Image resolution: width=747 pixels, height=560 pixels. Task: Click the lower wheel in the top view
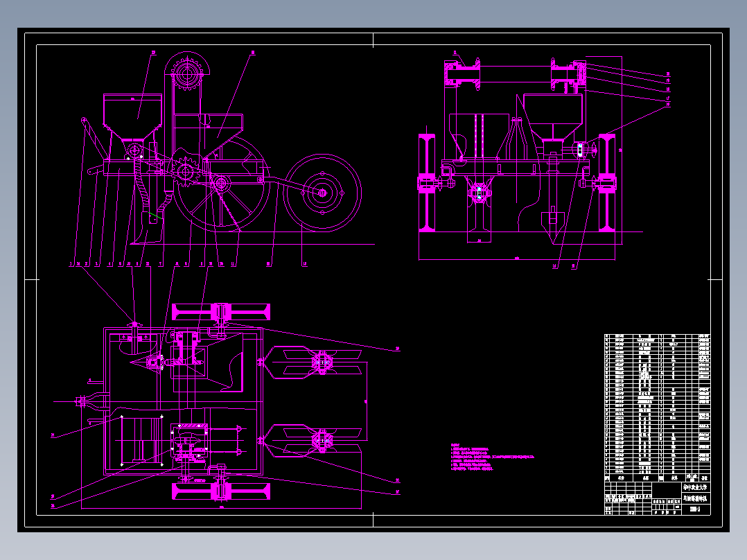pos(221,491)
